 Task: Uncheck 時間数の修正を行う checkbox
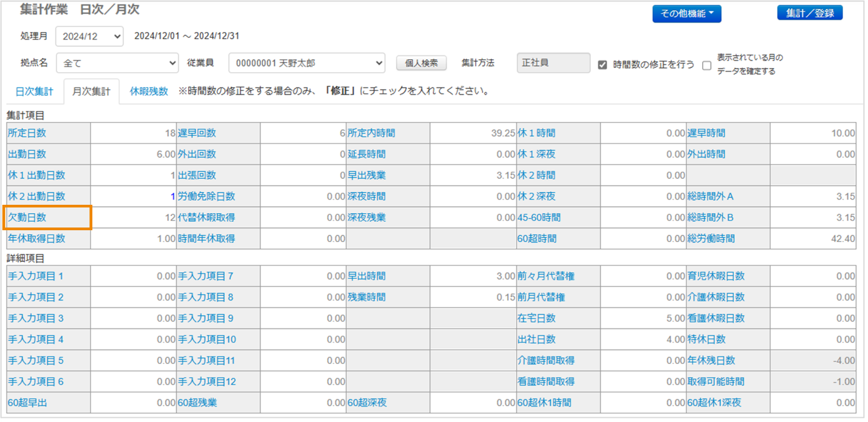click(603, 65)
